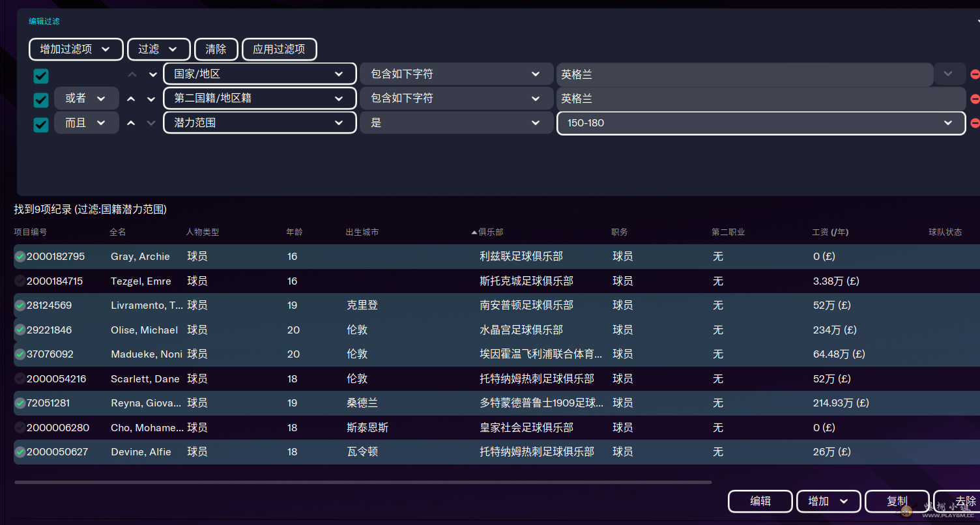Image resolution: width=980 pixels, height=525 pixels.
Task: Sort by the 俱乐部 column header
Action: 491,233
